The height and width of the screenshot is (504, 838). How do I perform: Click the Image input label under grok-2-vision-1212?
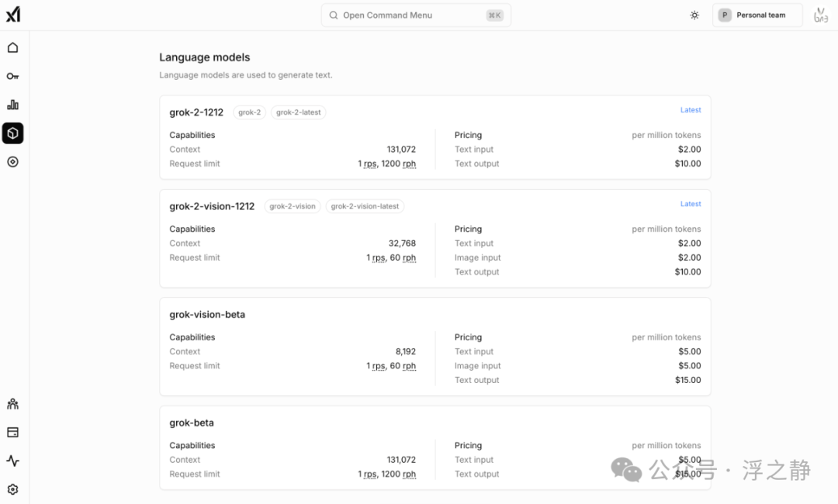(478, 257)
